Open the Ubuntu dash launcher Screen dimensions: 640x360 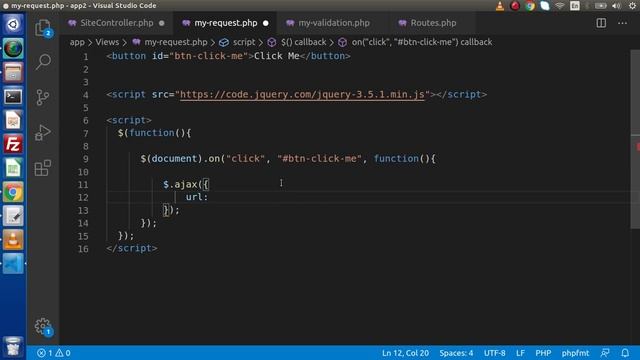(13, 24)
